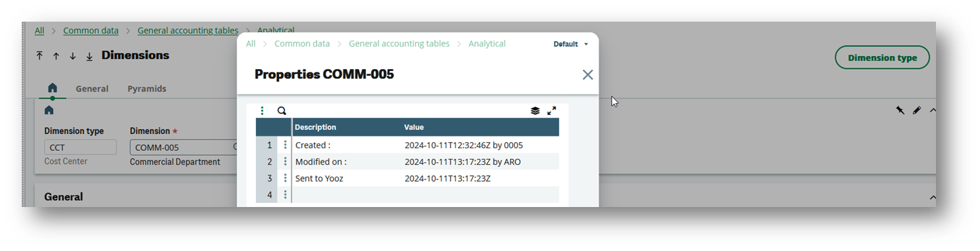Click Analytical breadcrumb in dialog
The image size is (980, 251).
coord(487,43)
